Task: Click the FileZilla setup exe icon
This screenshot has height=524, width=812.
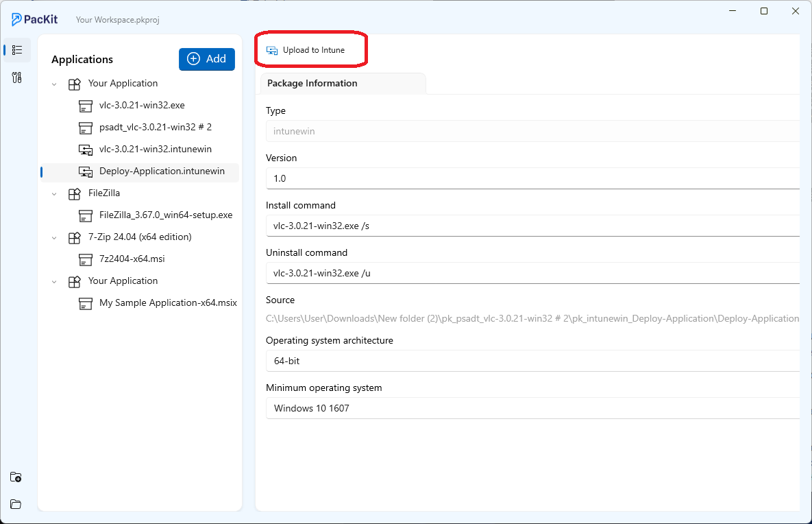Action: tap(86, 215)
